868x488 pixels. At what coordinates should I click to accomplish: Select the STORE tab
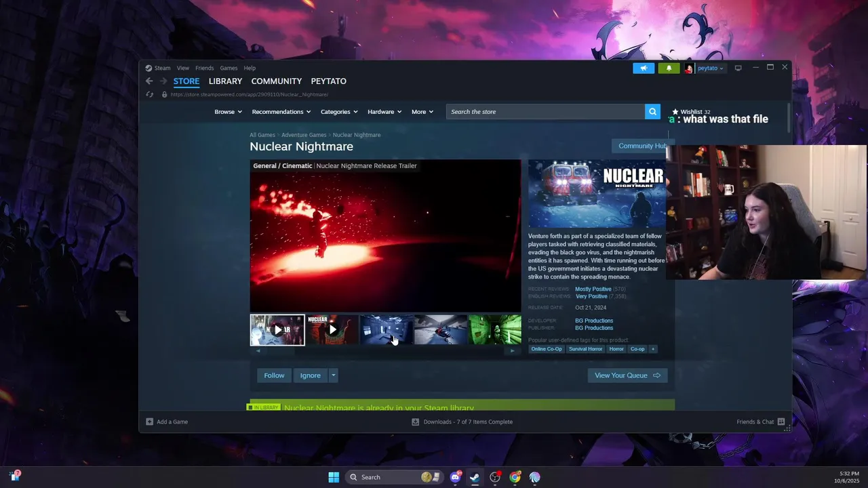[186, 81]
